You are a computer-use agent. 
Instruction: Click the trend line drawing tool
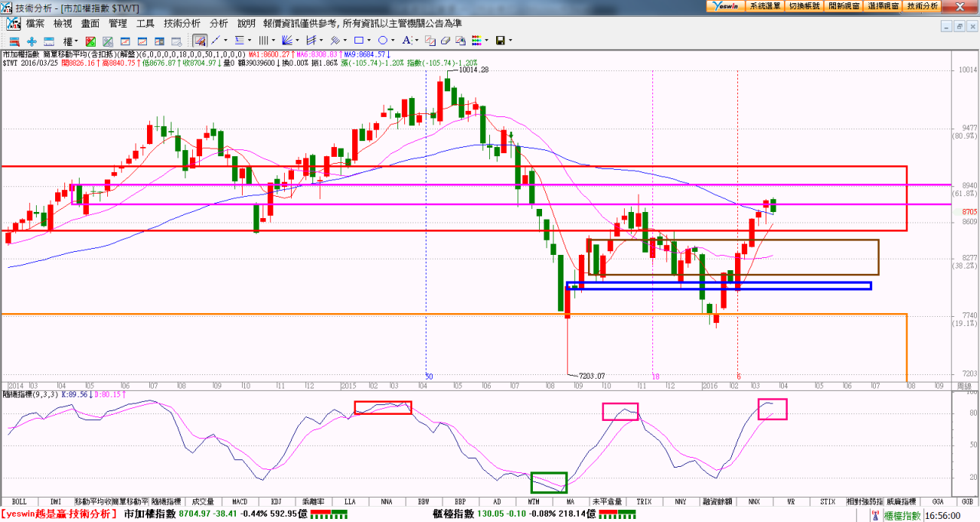[x=216, y=41]
